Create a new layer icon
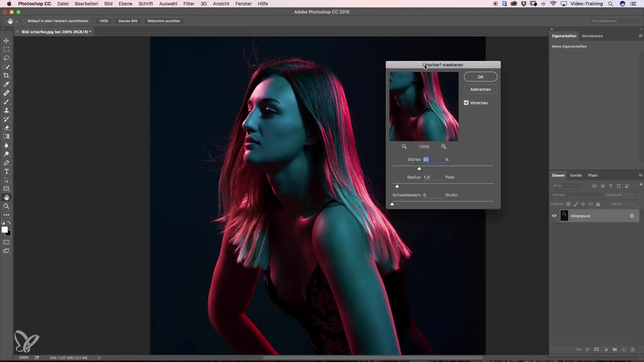644x362 pixels. point(624,350)
